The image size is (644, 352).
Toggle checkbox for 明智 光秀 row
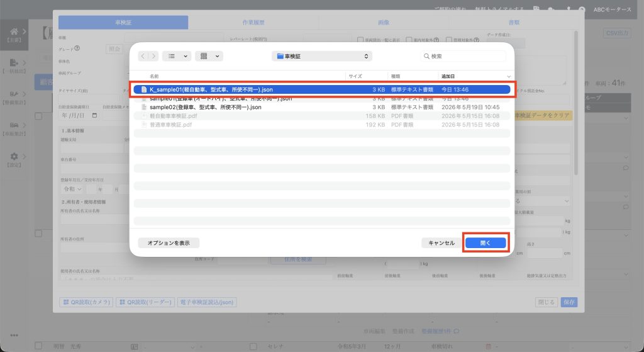38,346
